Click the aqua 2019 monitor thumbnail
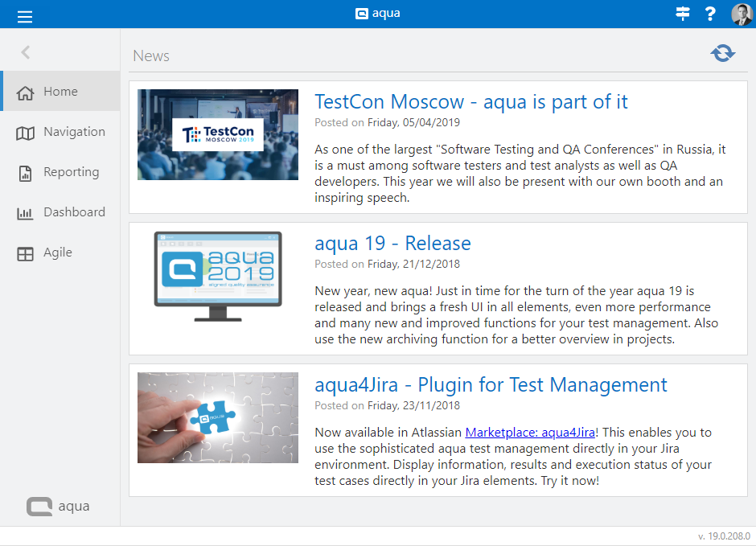Image resolution: width=756 pixels, height=546 pixels. click(x=218, y=276)
